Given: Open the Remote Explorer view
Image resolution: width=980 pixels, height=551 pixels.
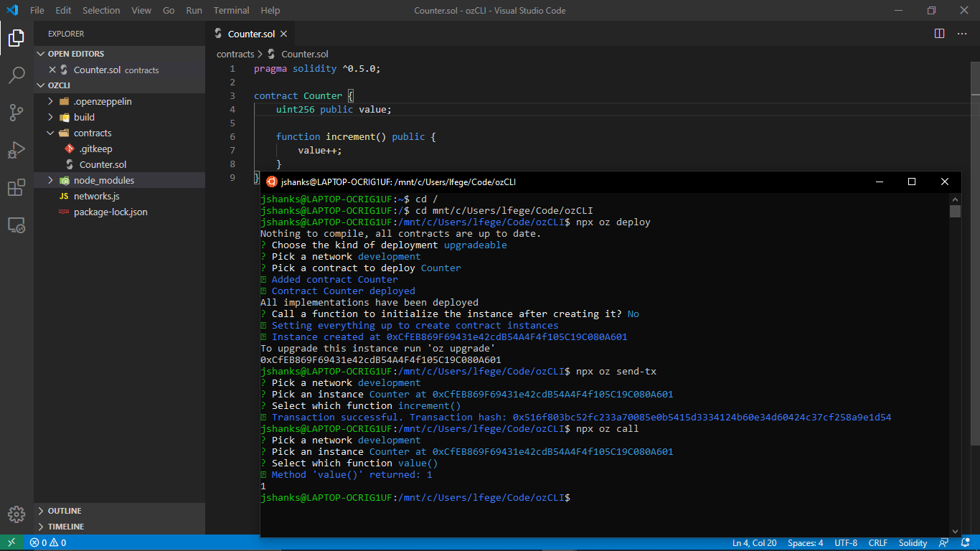Looking at the screenshot, I should pos(17,225).
